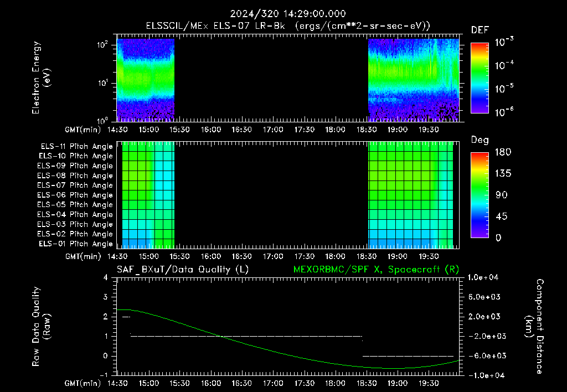Click the GMT(min) label of the Data Quality panel
The height and width of the screenshot is (392, 567).
(83, 383)
